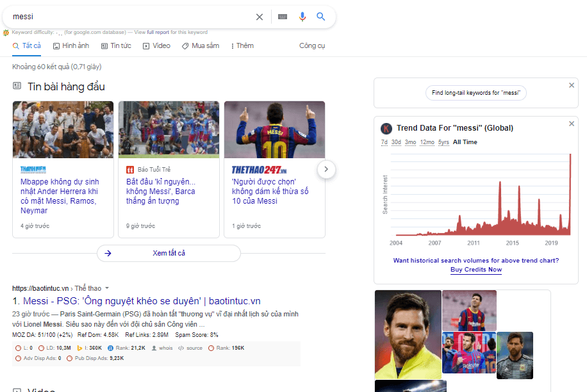Click the group photo news thumbnail

click(63, 129)
